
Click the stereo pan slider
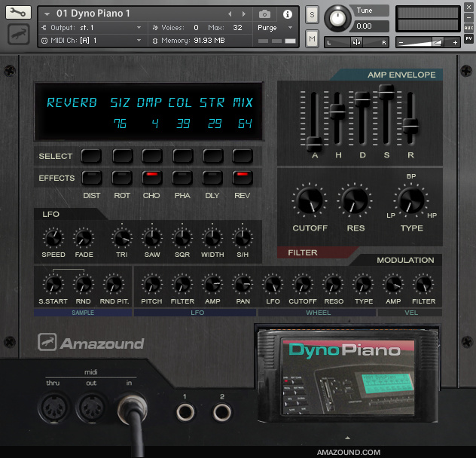coord(356,42)
